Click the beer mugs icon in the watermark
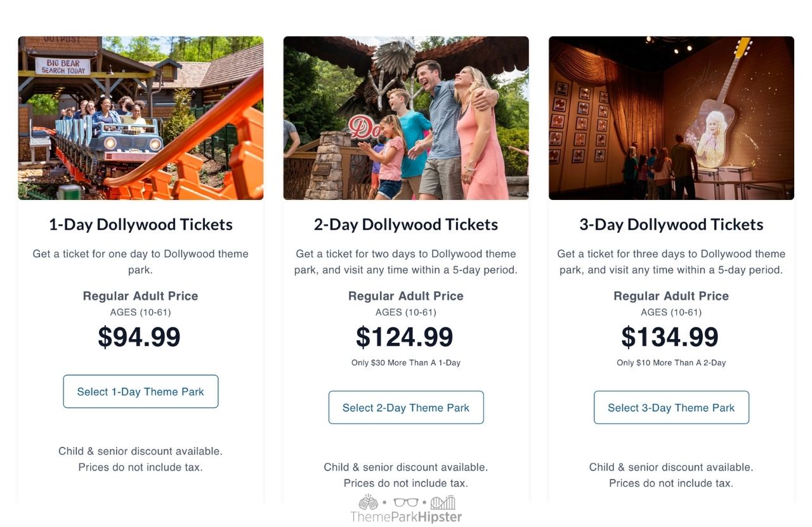The width and height of the screenshot is (812, 527). coord(368,503)
